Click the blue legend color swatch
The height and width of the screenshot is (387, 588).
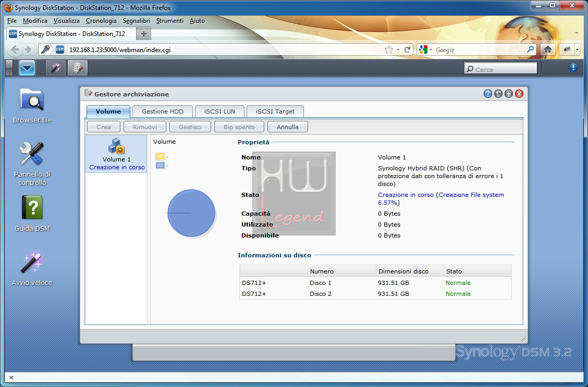pyautogui.click(x=160, y=165)
